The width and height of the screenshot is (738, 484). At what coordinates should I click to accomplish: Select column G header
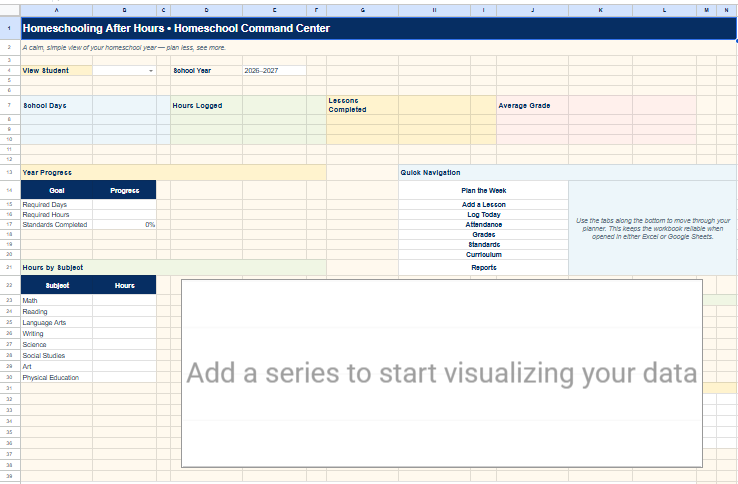pyautogui.click(x=362, y=10)
